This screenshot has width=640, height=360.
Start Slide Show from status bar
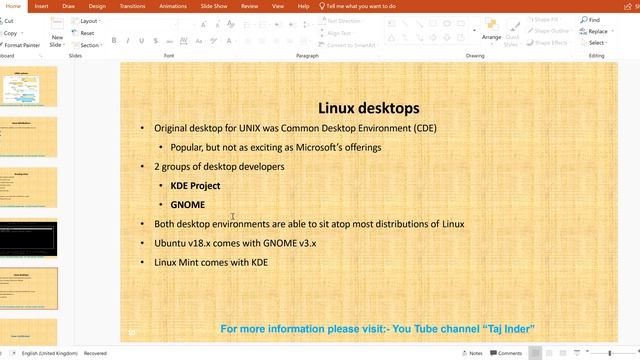pos(577,353)
